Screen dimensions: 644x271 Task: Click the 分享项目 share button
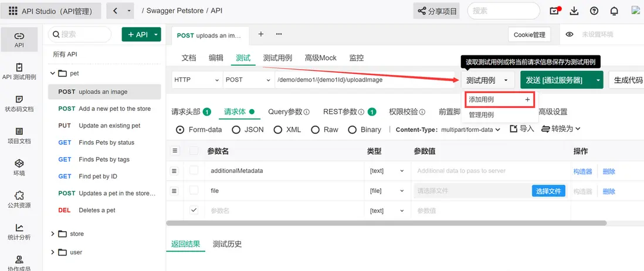tap(436, 11)
